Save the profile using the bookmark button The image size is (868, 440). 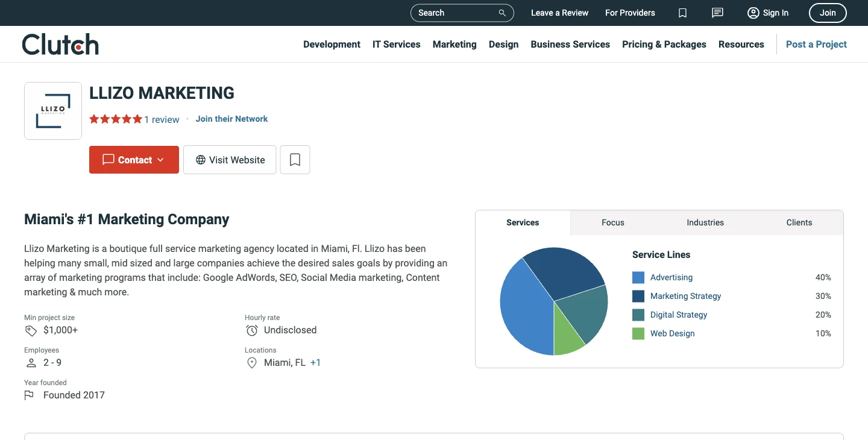295,160
